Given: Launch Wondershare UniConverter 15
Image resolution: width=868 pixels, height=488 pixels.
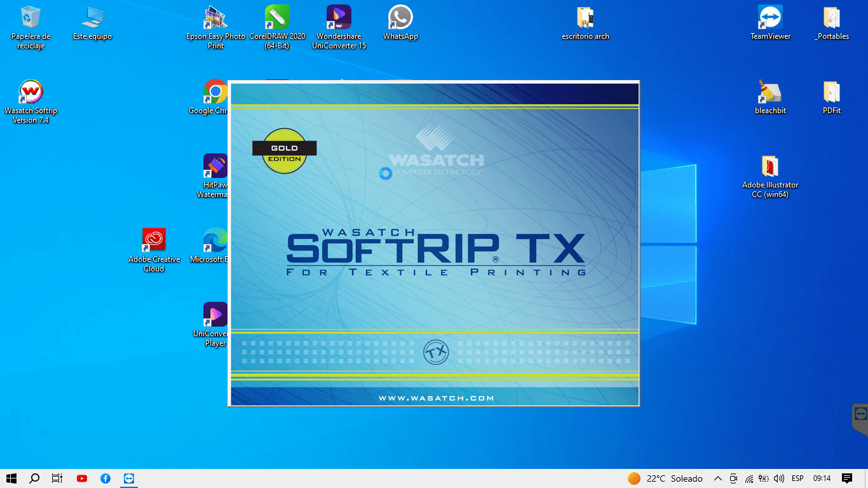Looking at the screenshot, I should (x=339, y=17).
